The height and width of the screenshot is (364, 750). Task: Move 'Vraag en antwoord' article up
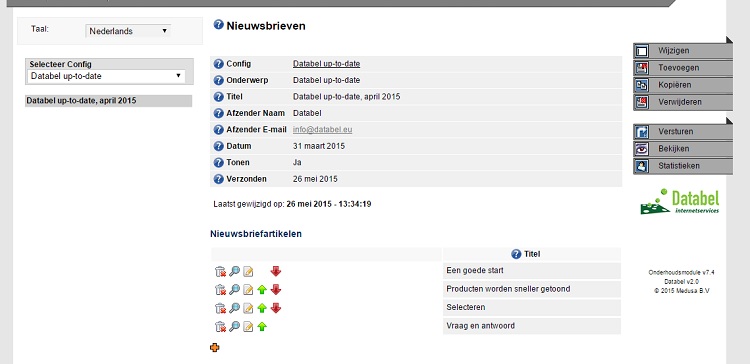(x=262, y=327)
